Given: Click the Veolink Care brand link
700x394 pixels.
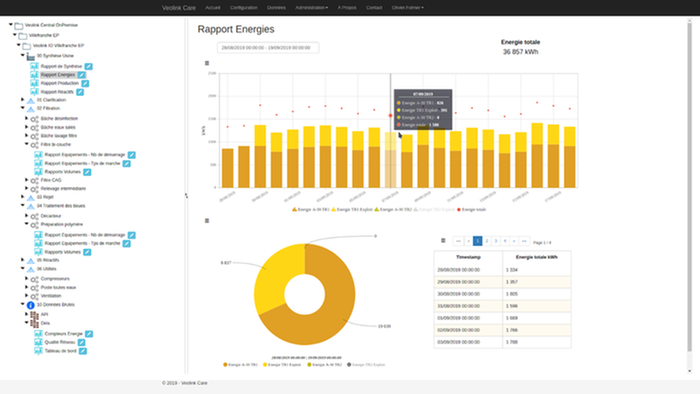Looking at the screenshot, I should 179,8.
